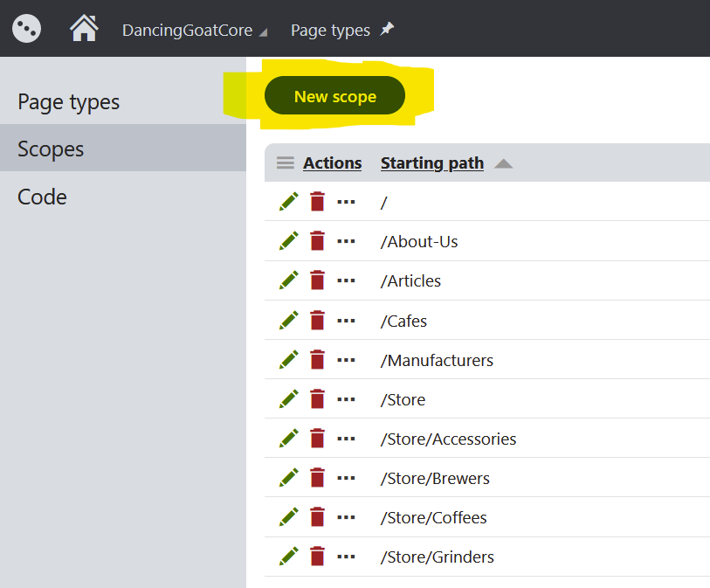Pin the Page types application

pos(387,30)
